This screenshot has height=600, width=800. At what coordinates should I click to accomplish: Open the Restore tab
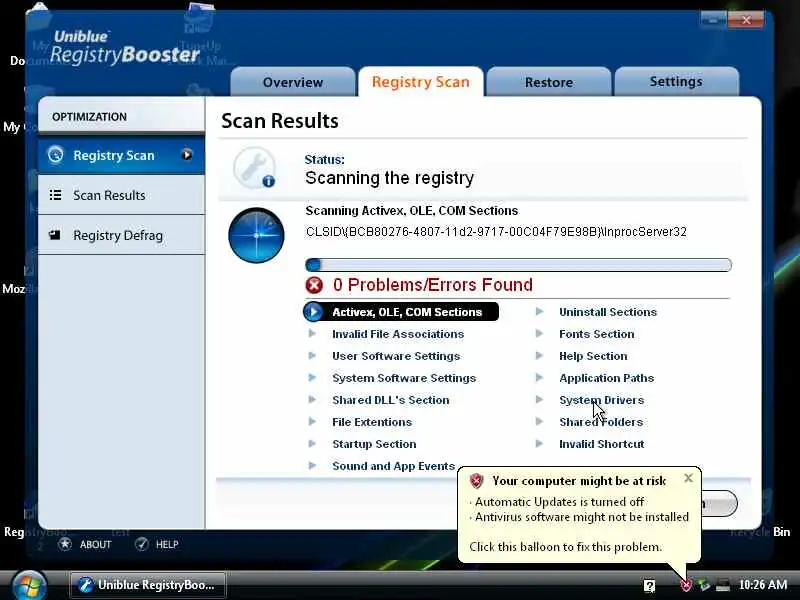pos(549,82)
